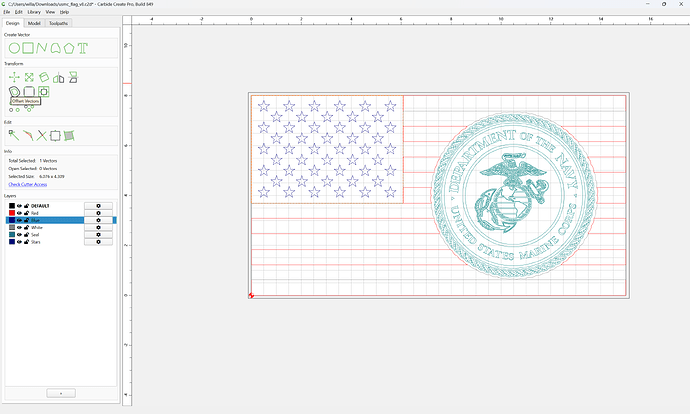690x414 pixels.
Task: Lock the Red layer padlock
Action: [26, 213]
